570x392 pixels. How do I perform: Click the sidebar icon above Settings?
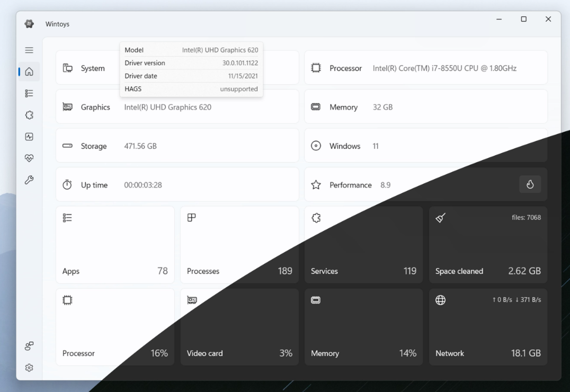[29, 346]
